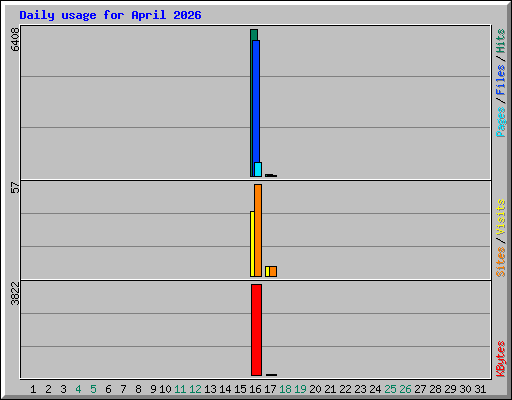Click green weekend day 25 label
This screenshot has width=512, height=400.
390,389
